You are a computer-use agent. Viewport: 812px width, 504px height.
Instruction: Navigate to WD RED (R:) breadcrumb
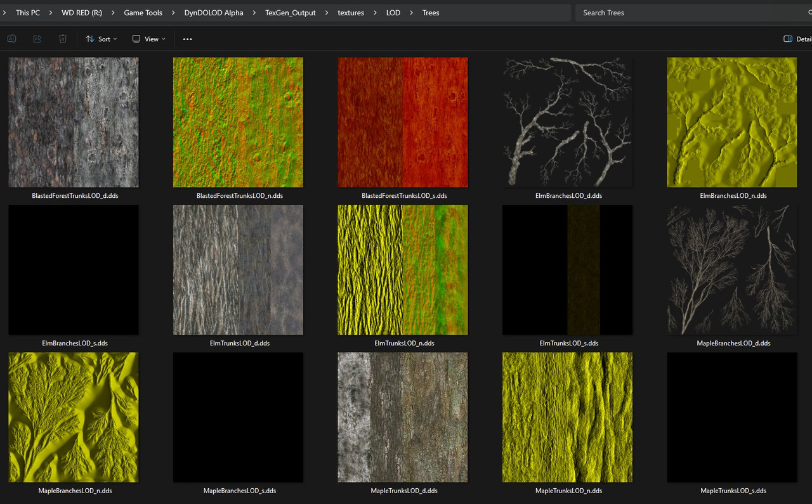[82, 13]
